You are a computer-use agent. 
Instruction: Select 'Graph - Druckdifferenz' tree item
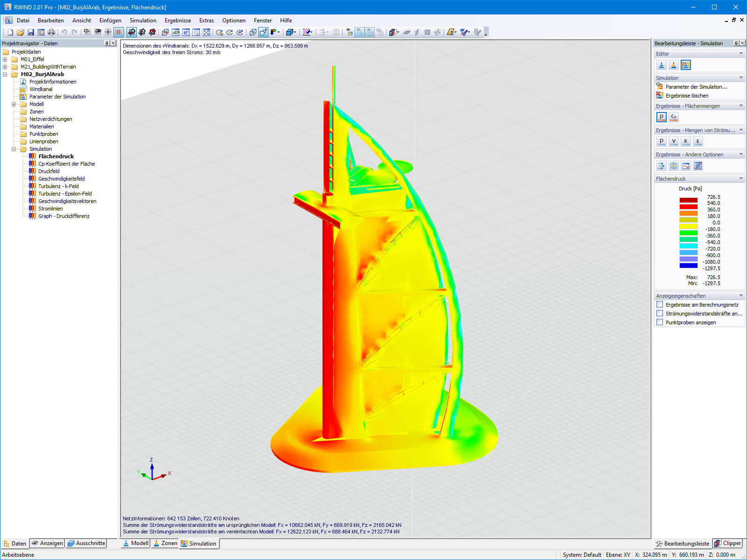point(64,216)
